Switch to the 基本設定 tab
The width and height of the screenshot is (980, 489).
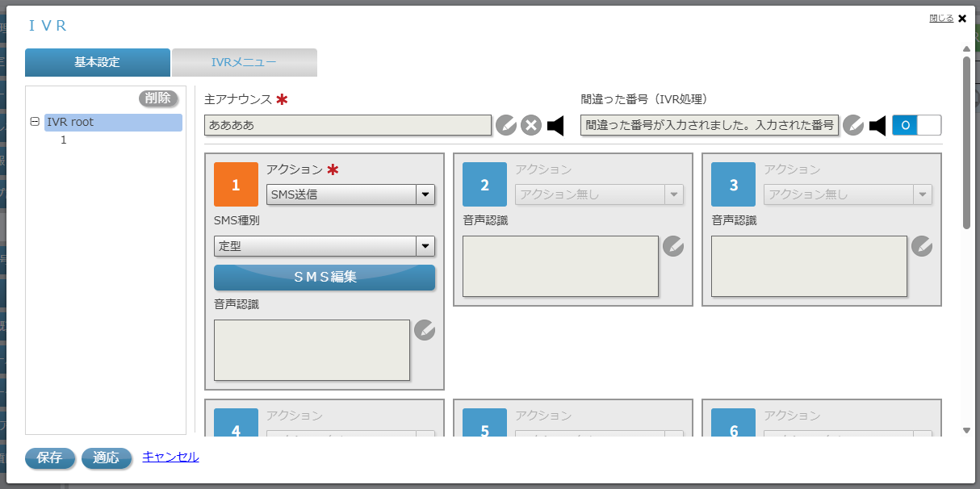(x=97, y=62)
